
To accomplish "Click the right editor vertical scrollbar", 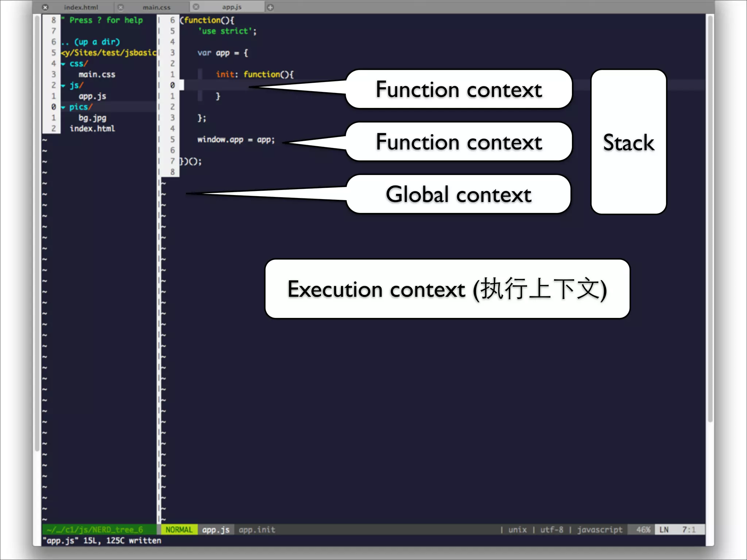I will (710, 219).
